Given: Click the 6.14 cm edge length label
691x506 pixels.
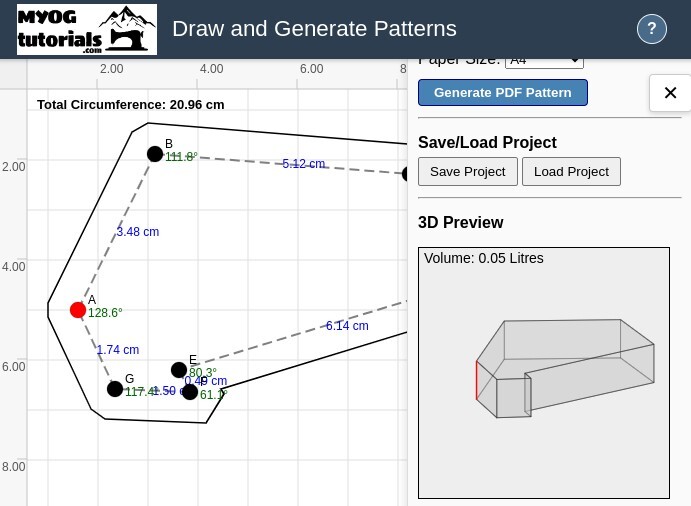Looking at the screenshot, I should [347, 326].
